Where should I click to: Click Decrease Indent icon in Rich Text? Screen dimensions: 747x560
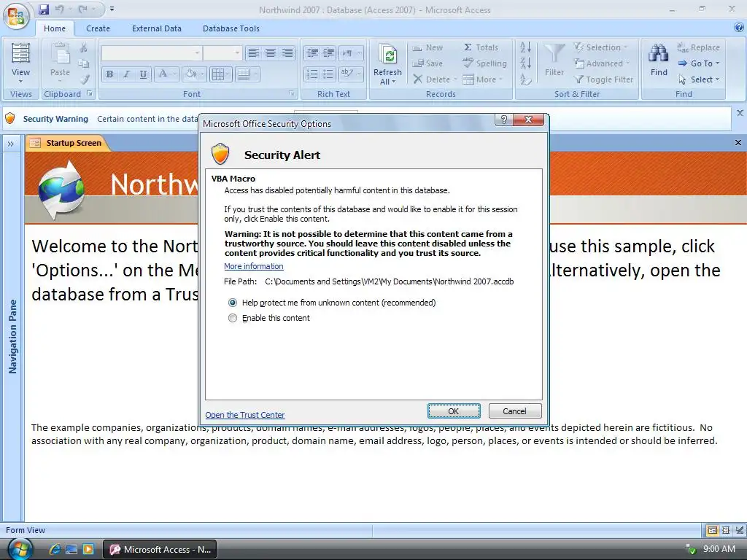point(312,52)
